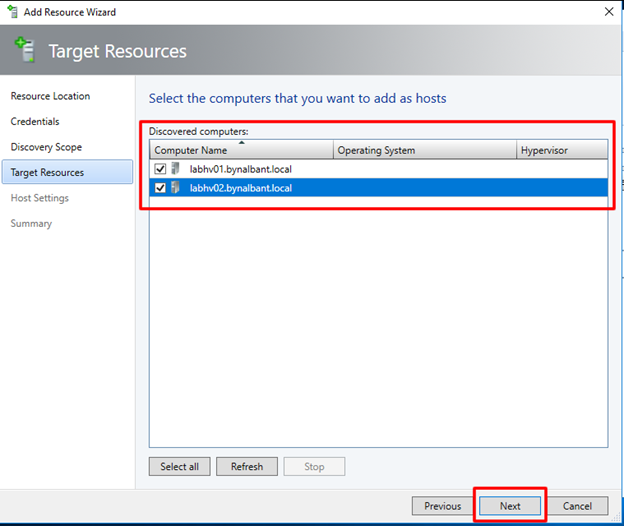Click the server icon beside labhv01.bynalbant.local
This screenshot has width=624, height=526.
pos(175,169)
